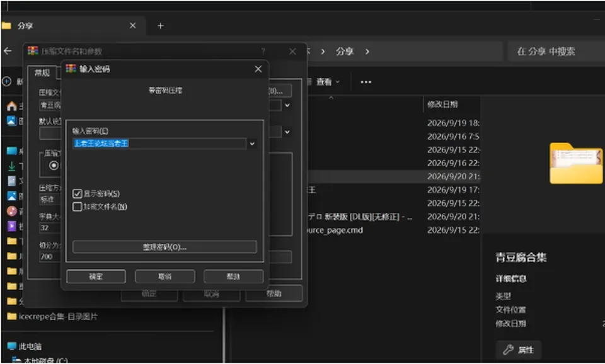Open a new Explorer tab with plus
The image size is (605, 364).
[161, 26]
